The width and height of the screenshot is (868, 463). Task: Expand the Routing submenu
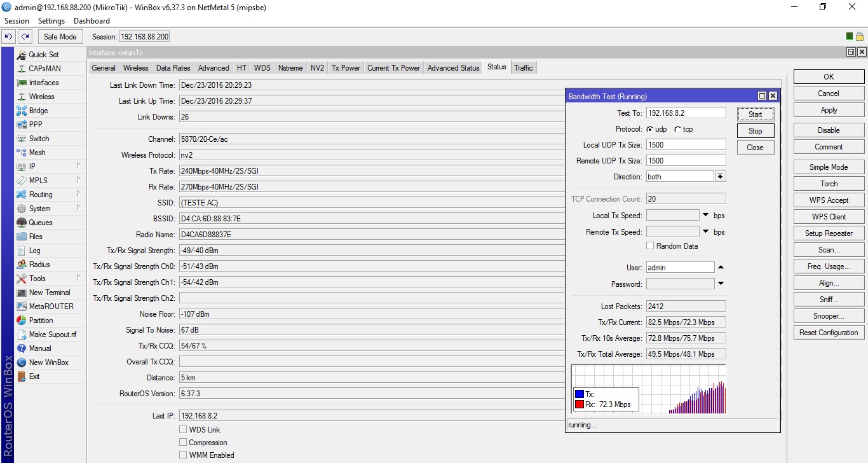point(79,194)
